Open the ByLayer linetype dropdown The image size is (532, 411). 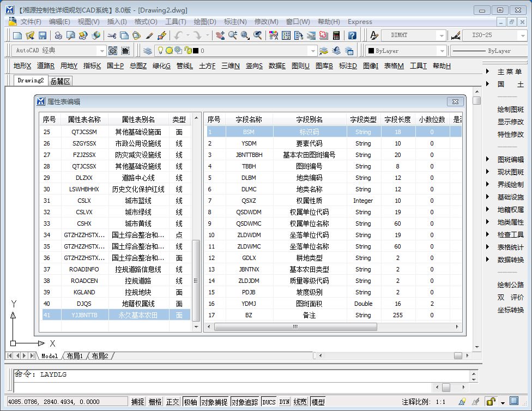click(488, 51)
